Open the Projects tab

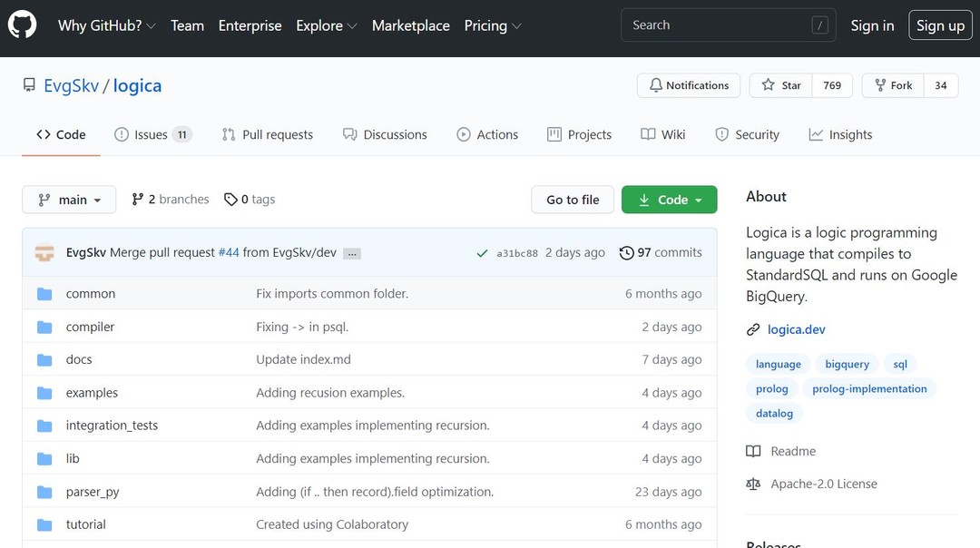pyautogui.click(x=579, y=134)
